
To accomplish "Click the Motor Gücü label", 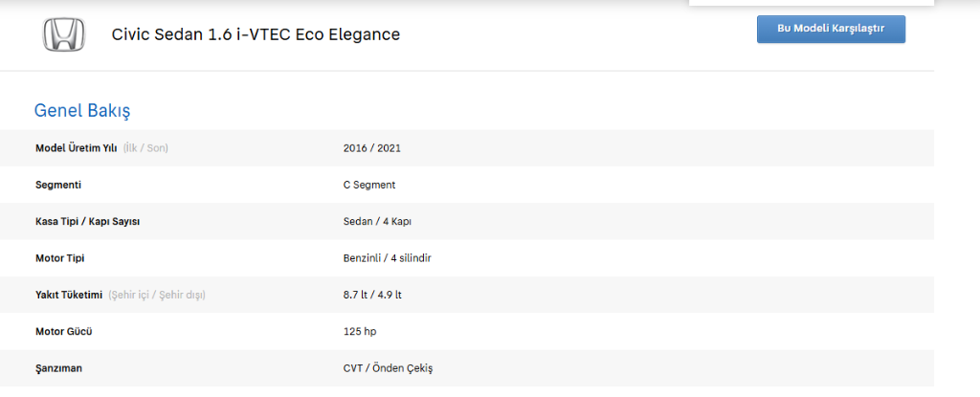I will click(63, 331).
